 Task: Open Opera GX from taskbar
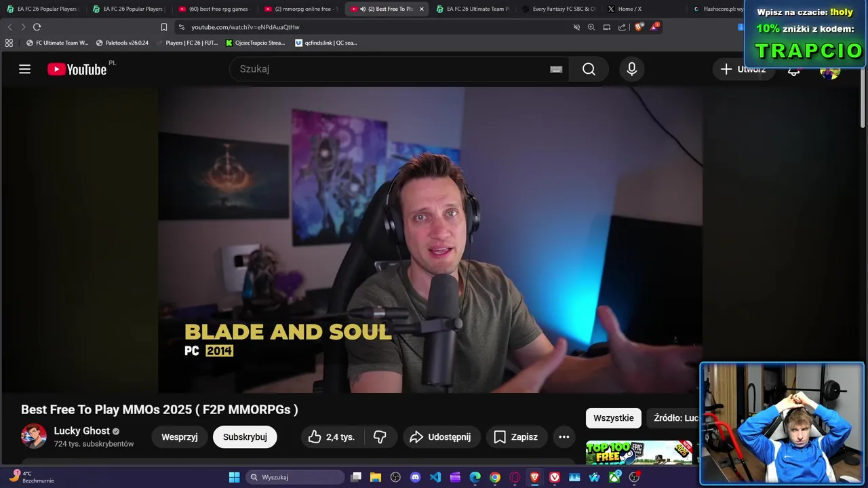[x=515, y=477]
